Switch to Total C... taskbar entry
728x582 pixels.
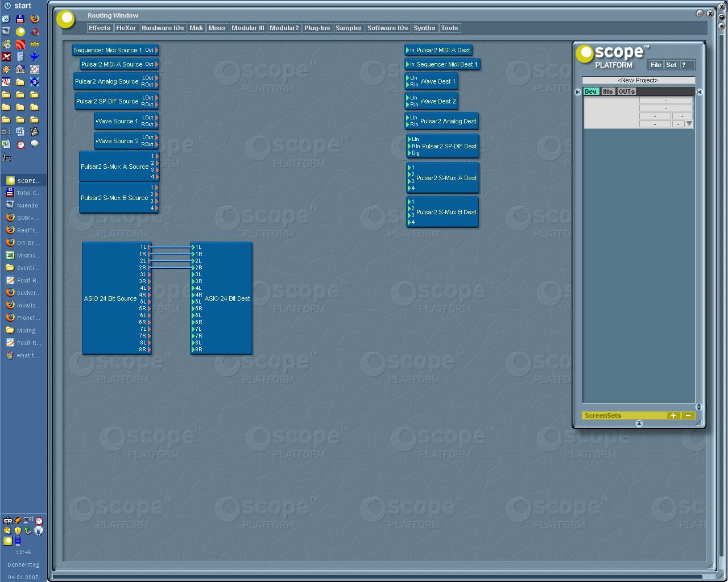pyautogui.click(x=23, y=193)
